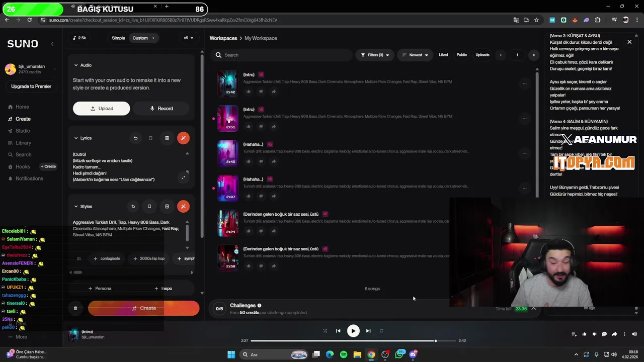The height and width of the screenshot is (362, 644).
Task: Open the play queue in player bar
Action: pyautogui.click(x=574, y=334)
